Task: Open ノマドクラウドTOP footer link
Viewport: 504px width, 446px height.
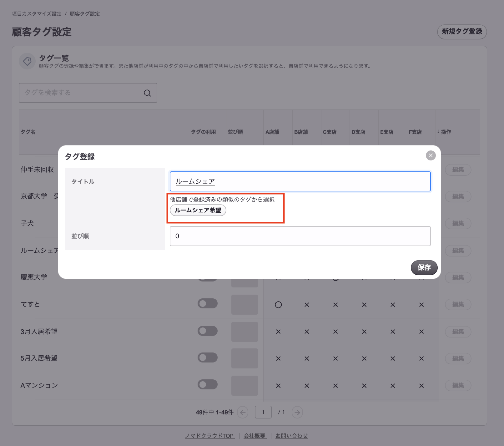Action: click(209, 436)
